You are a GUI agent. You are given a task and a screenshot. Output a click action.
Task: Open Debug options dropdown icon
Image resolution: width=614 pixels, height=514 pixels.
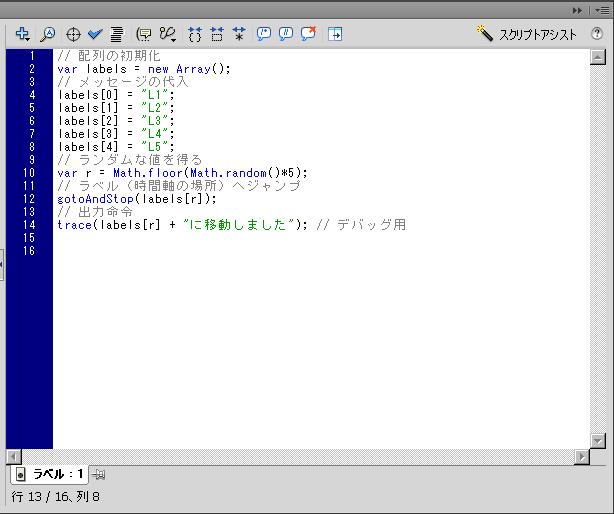click(x=168, y=34)
